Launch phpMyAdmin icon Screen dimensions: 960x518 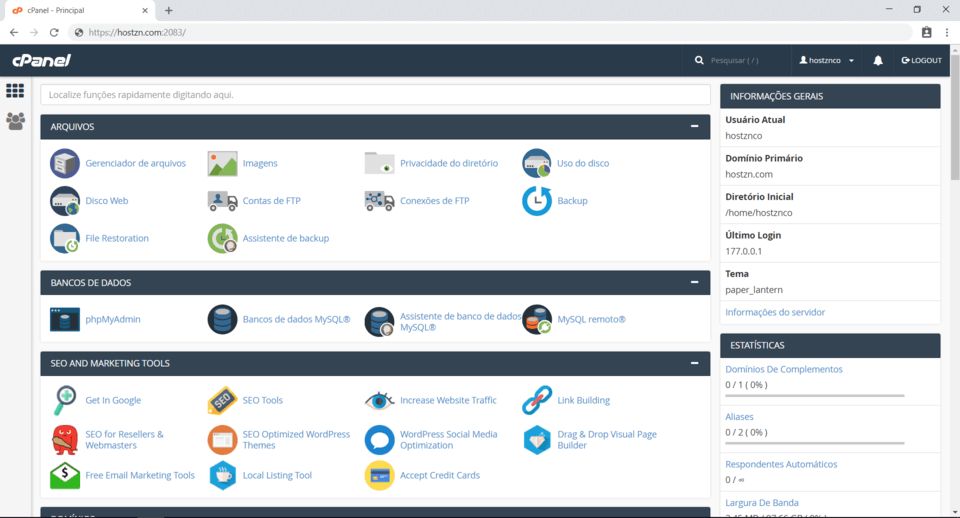[65, 319]
